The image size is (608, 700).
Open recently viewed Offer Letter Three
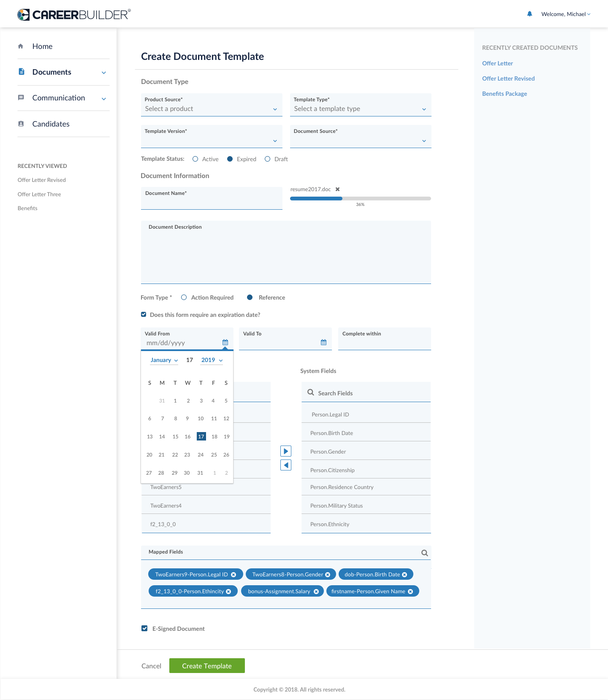pos(39,194)
